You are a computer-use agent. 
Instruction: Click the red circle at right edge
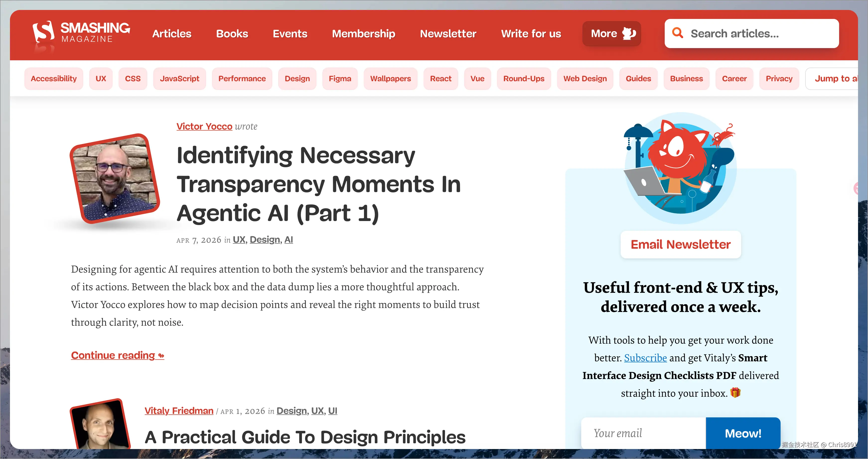[x=856, y=188]
